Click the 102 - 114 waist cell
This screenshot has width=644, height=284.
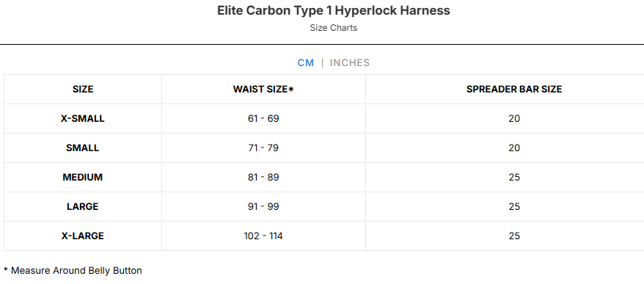(x=263, y=236)
